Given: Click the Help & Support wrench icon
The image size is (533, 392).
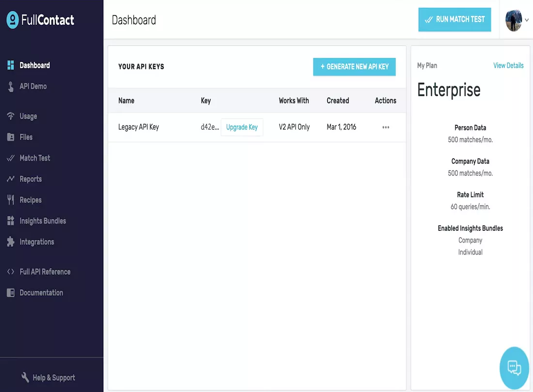Looking at the screenshot, I should [x=25, y=377].
